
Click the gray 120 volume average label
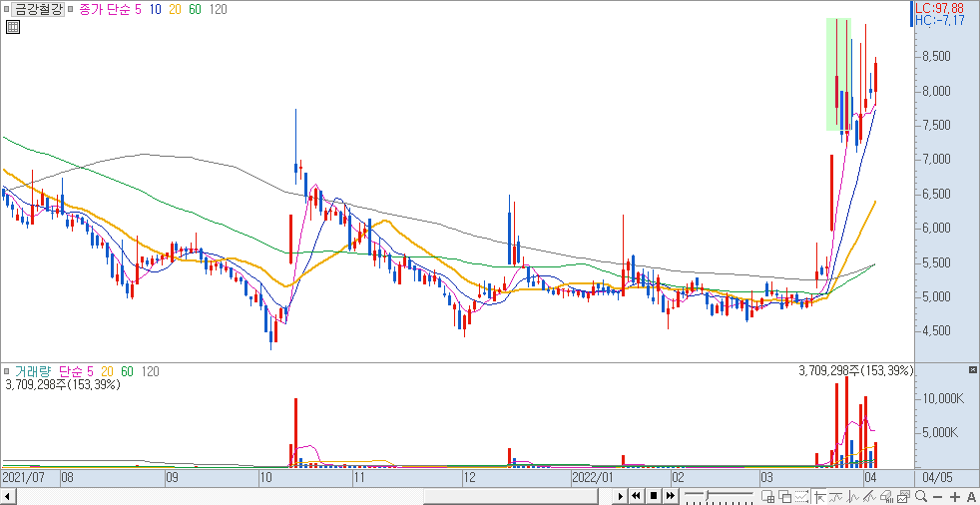[150, 372]
